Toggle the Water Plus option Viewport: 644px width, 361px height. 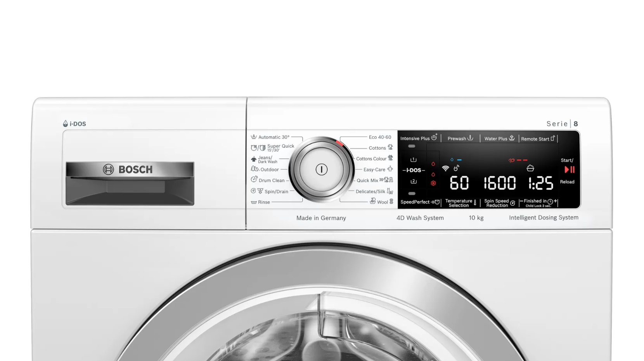499,138
